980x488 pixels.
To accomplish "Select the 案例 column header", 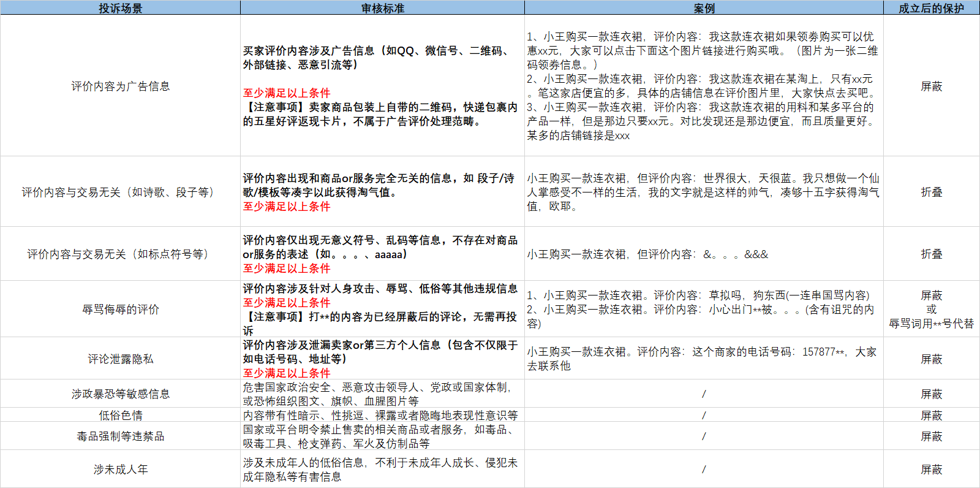I will click(704, 8).
